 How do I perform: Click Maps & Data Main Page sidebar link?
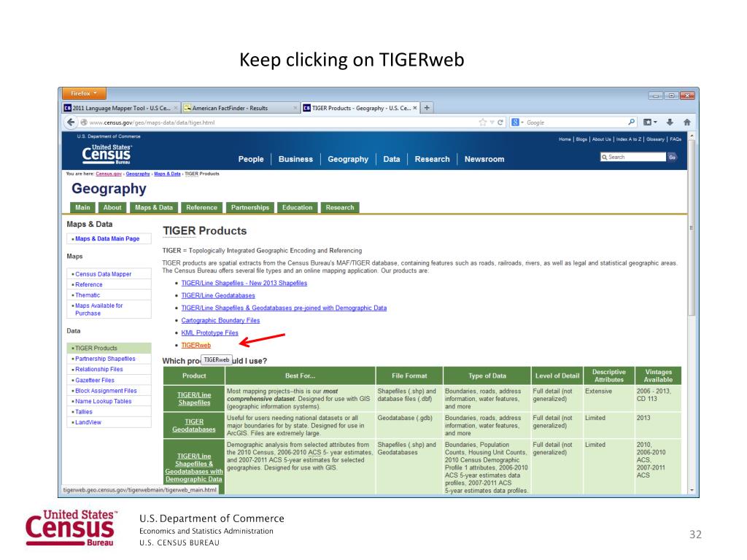tap(107, 238)
